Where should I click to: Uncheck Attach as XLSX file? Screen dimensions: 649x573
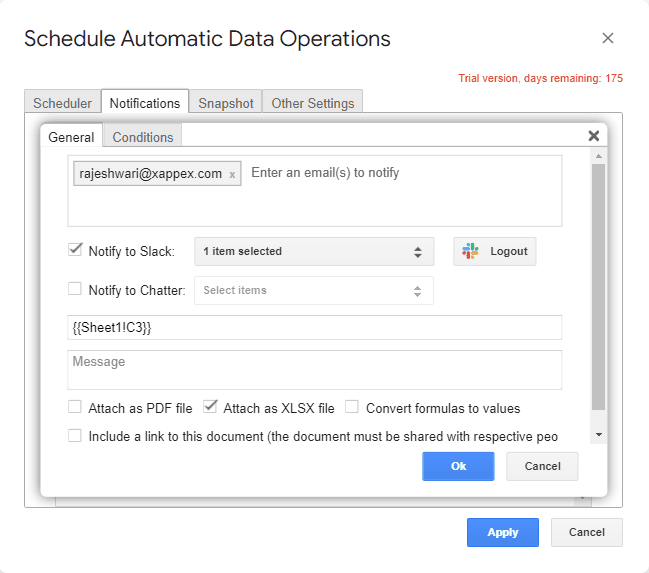tap(210, 407)
